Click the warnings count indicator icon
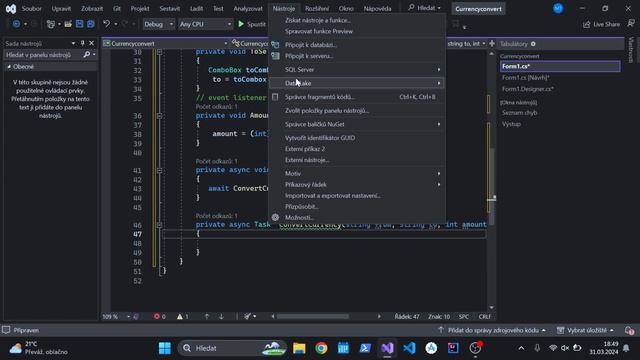This screenshot has height=360, width=640. [x=180, y=316]
